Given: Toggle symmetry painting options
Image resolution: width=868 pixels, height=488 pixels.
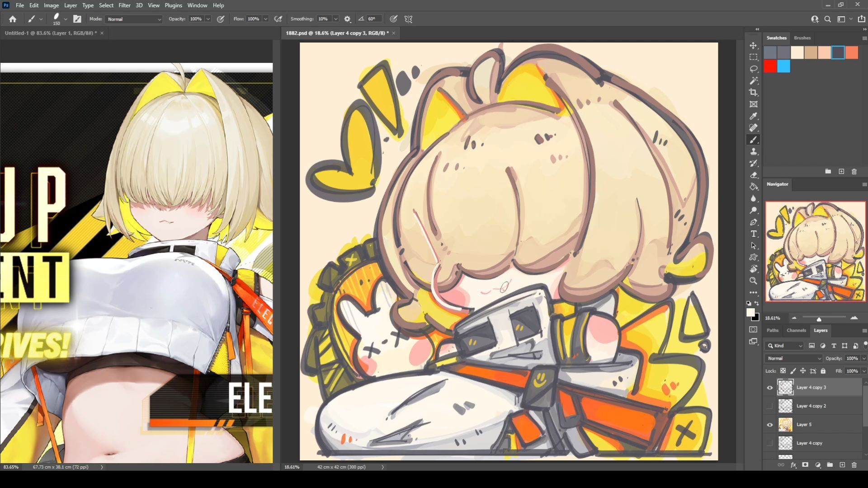Looking at the screenshot, I should [x=408, y=19].
